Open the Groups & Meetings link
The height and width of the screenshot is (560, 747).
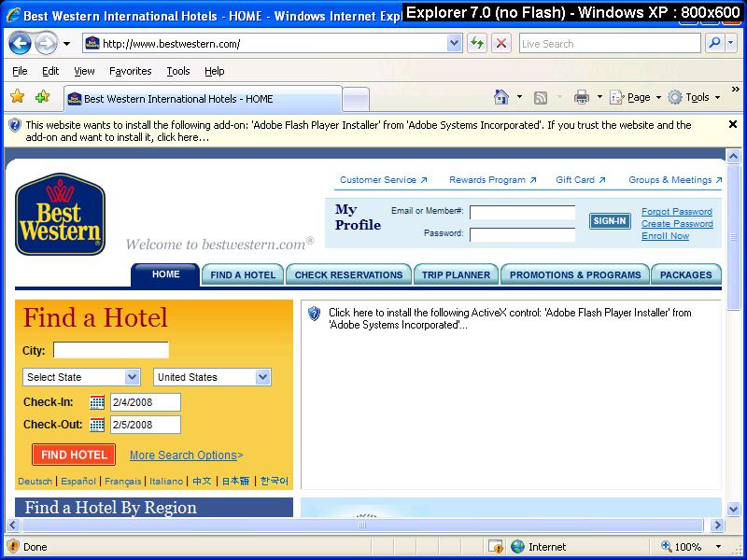(675, 180)
